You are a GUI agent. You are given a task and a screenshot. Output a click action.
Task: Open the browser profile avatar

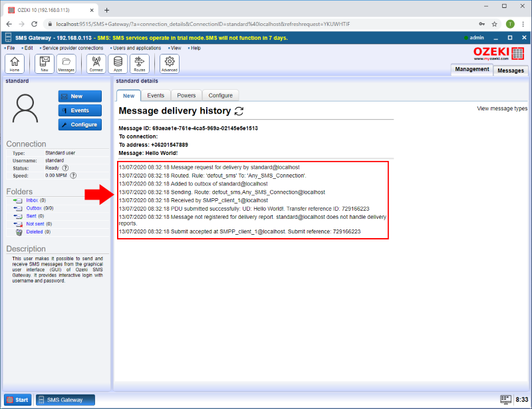point(510,24)
